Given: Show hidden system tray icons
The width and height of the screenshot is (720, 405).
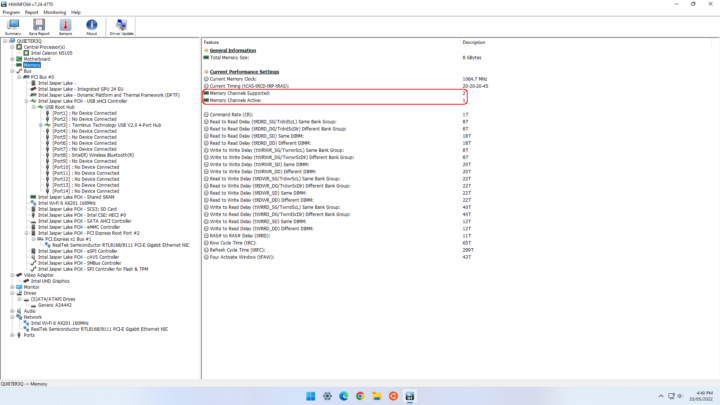Looking at the screenshot, I should point(661,396).
